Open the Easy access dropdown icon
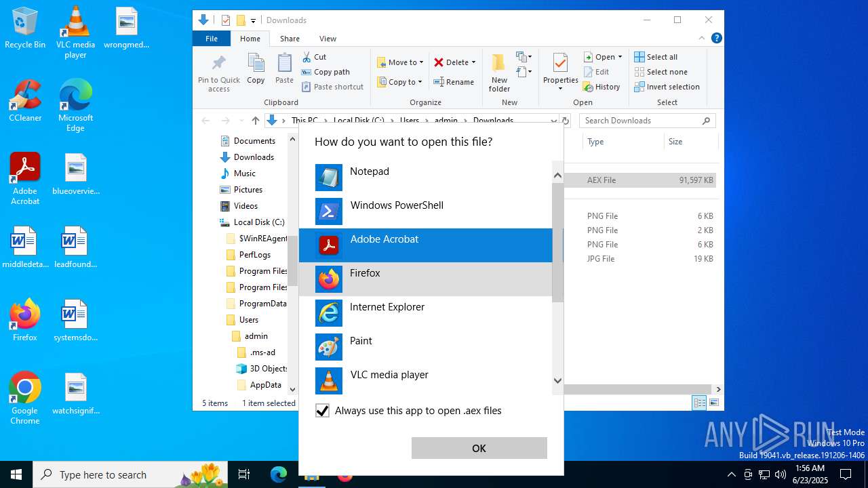The height and width of the screenshot is (488, 868). [x=524, y=72]
